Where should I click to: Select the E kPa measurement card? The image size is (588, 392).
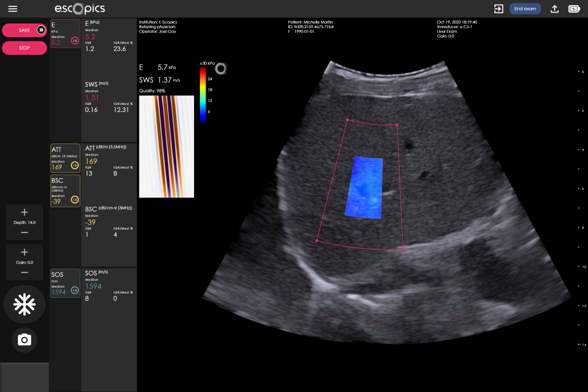[65, 33]
